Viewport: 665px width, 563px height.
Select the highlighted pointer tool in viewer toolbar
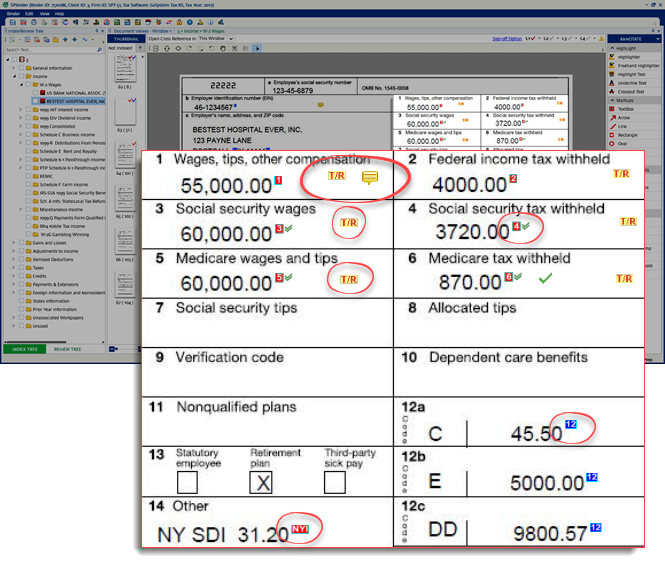click(257, 48)
